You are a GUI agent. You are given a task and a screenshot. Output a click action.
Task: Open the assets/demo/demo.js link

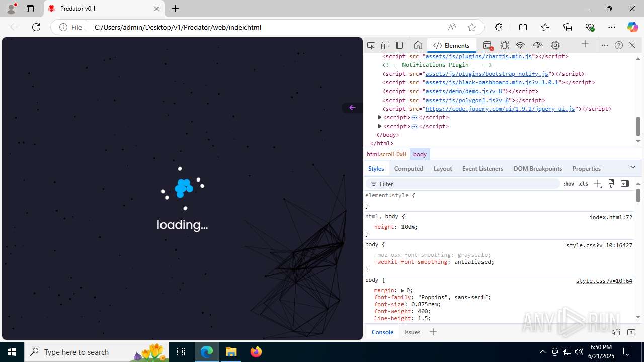[x=464, y=91]
